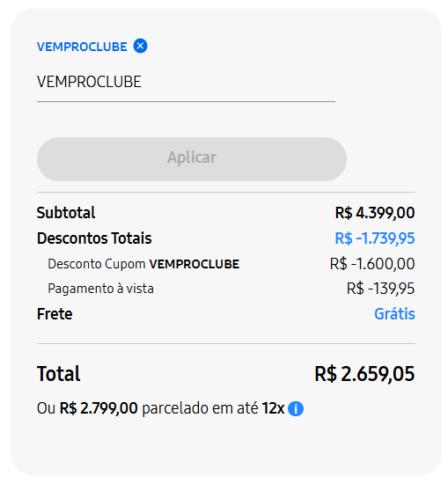This screenshot has height=491, width=448.
Task: Select the blue VEMPROCLUBE coupon tag
Action: [82, 47]
